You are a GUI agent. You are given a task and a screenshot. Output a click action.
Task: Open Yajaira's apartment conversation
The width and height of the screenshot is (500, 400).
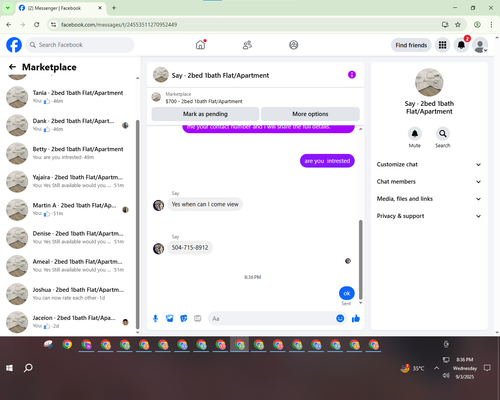coord(68,181)
